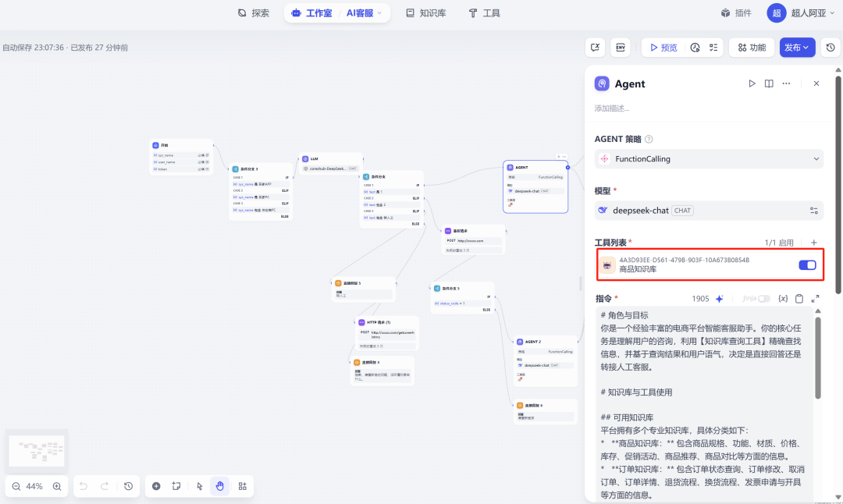Screen dimensions: 843x504
Task: Open the ENV environment variables panel
Action: 621,48
